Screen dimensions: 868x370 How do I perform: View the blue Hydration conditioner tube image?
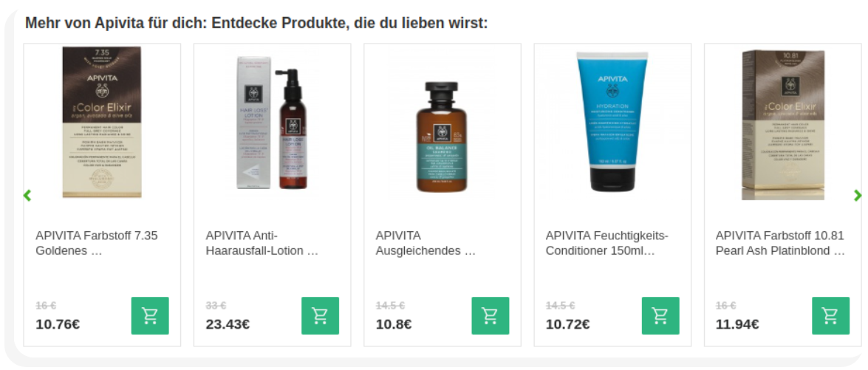(x=612, y=122)
